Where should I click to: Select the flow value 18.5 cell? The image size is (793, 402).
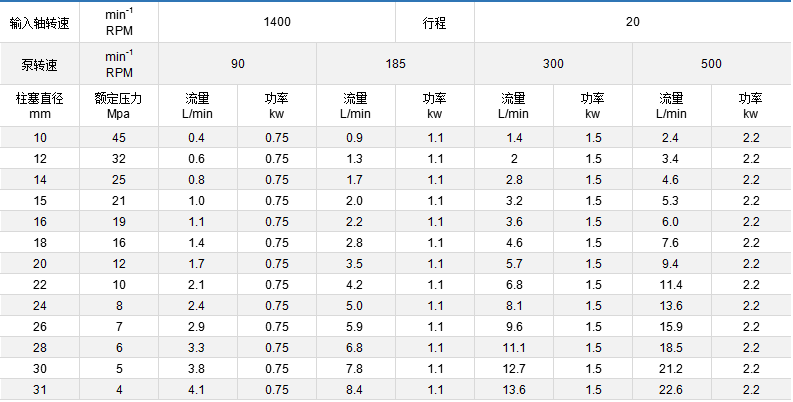(x=670, y=348)
